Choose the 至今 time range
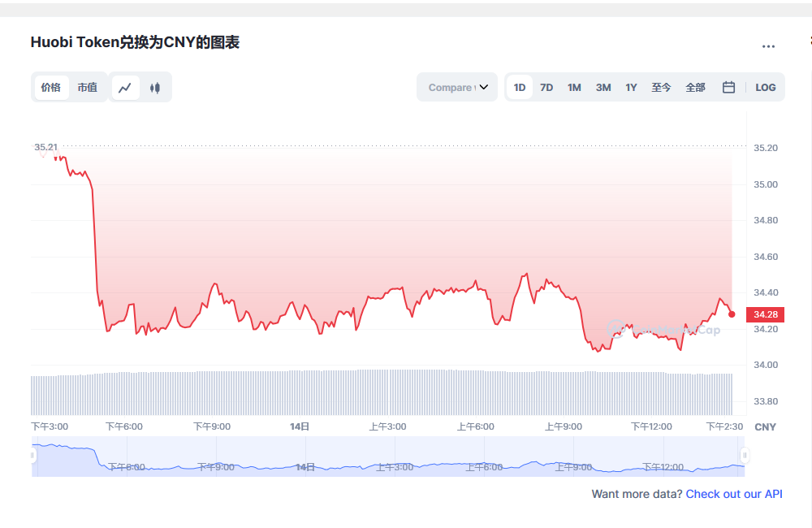Viewport: 812px width, 528px height. click(661, 88)
